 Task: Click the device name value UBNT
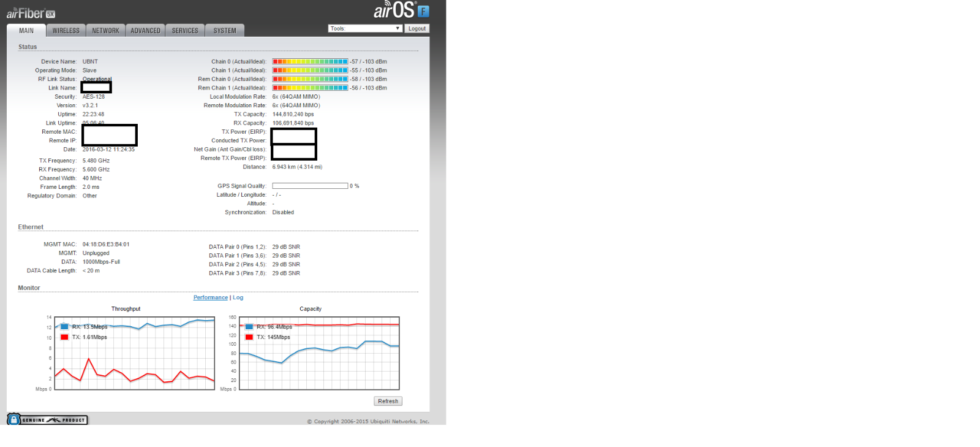tap(90, 61)
